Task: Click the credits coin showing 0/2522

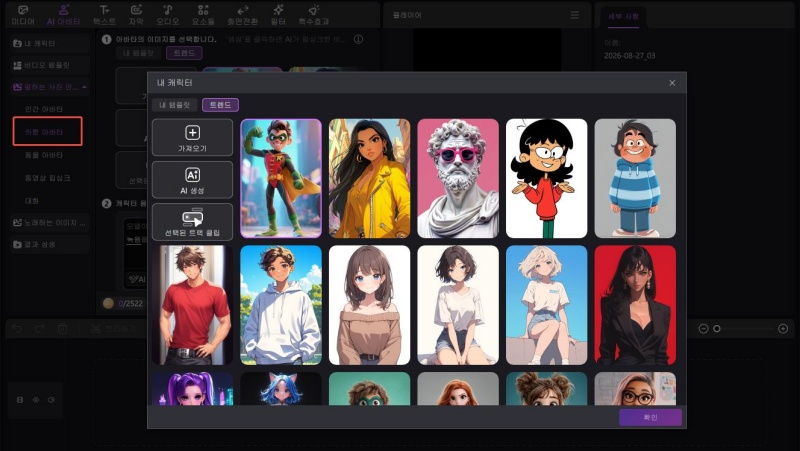Action: (108, 303)
